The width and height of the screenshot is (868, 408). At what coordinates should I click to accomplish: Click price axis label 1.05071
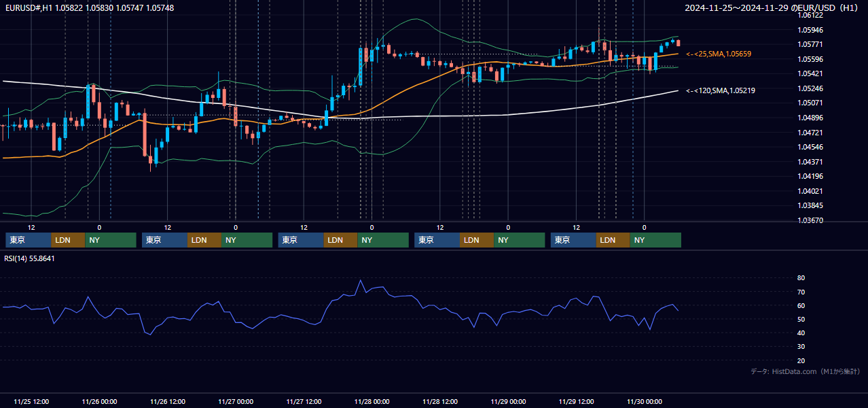811,103
